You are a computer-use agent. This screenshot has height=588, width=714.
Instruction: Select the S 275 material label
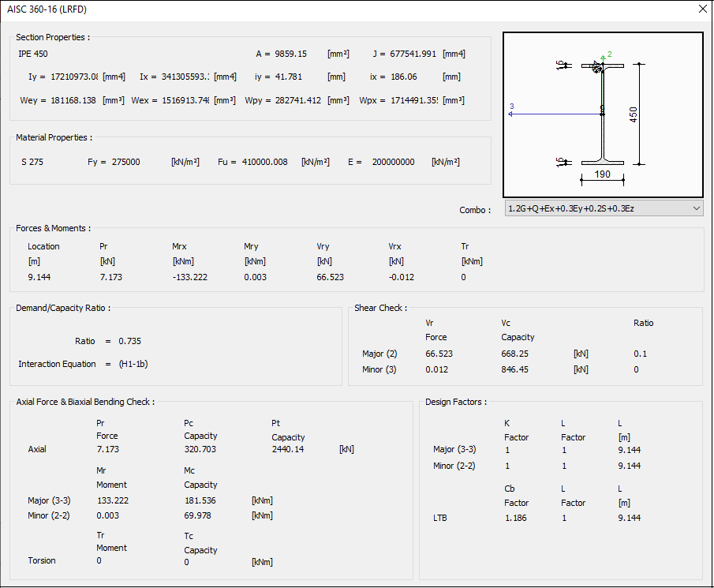pos(32,161)
